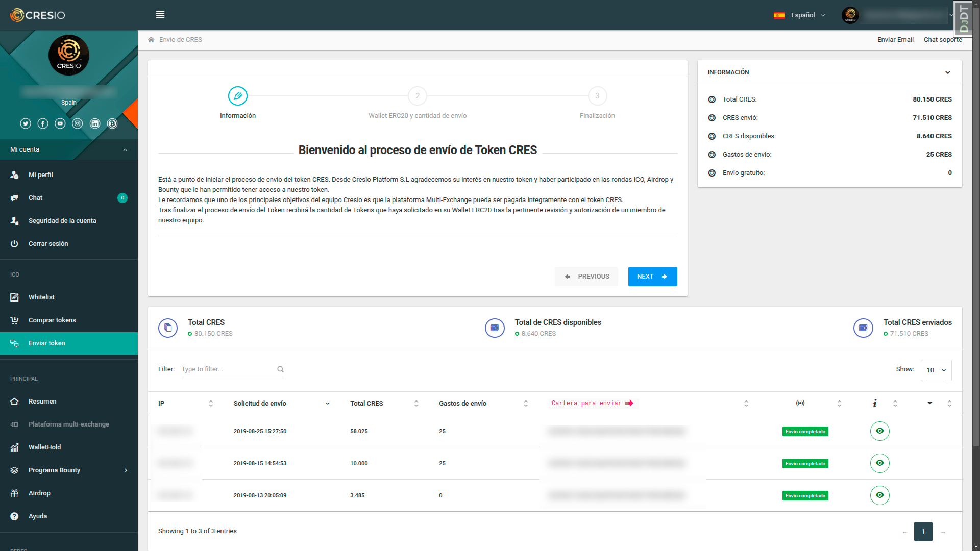The height and width of the screenshot is (551, 980).
Task: View details of 2019-08-25 shipment
Action: tap(879, 431)
